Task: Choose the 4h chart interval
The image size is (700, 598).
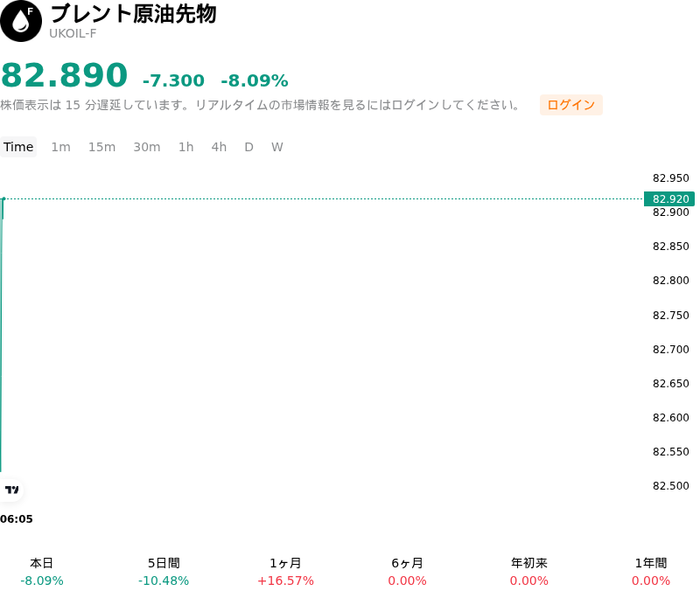Action: click(x=219, y=147)
